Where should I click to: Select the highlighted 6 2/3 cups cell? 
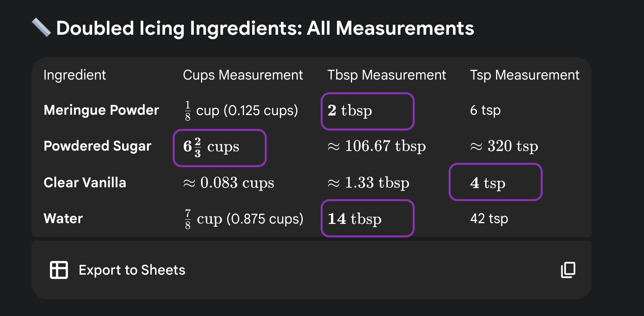219,147
